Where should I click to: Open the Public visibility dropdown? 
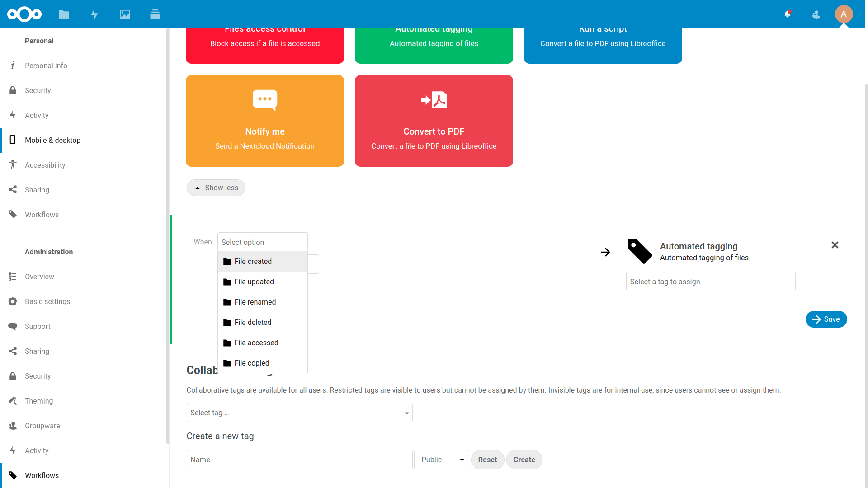441,460
